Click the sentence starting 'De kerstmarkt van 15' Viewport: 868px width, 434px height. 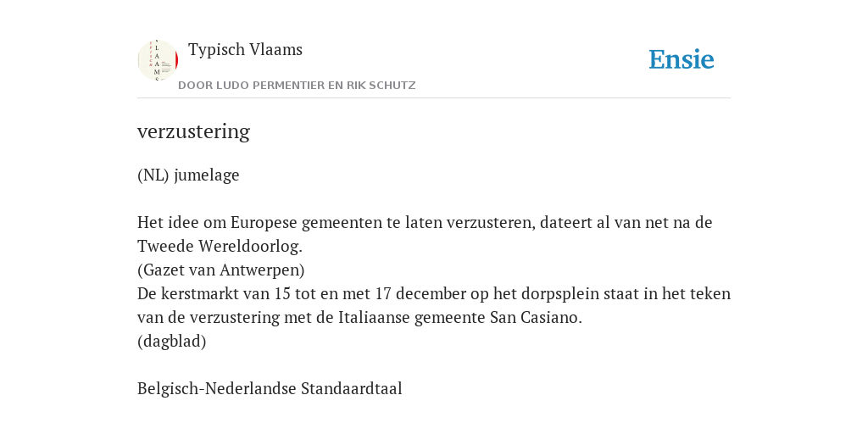434,305
